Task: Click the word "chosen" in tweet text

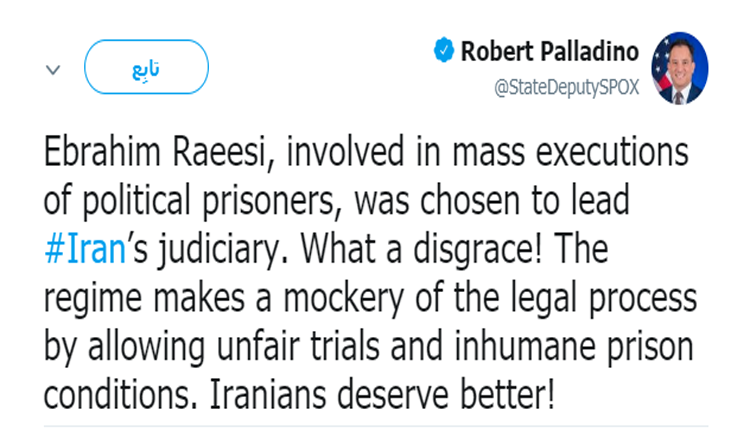Action: tap(470, 200)
